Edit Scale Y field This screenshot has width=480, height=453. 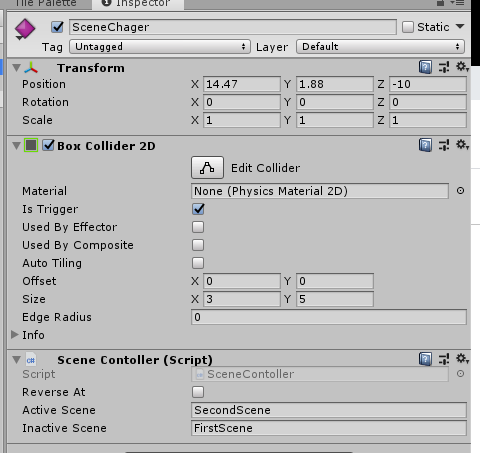(335, 120)
